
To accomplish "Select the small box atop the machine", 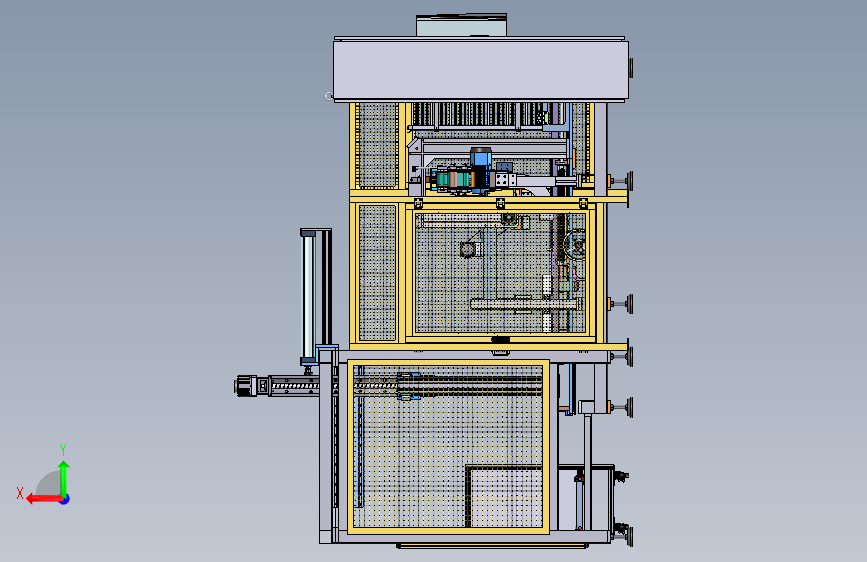I will [461, 25].
